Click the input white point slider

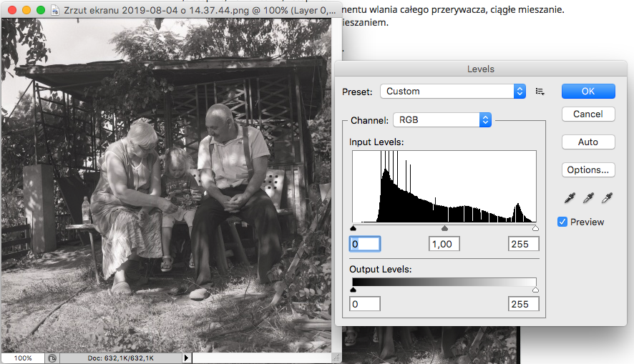[535, 229]
